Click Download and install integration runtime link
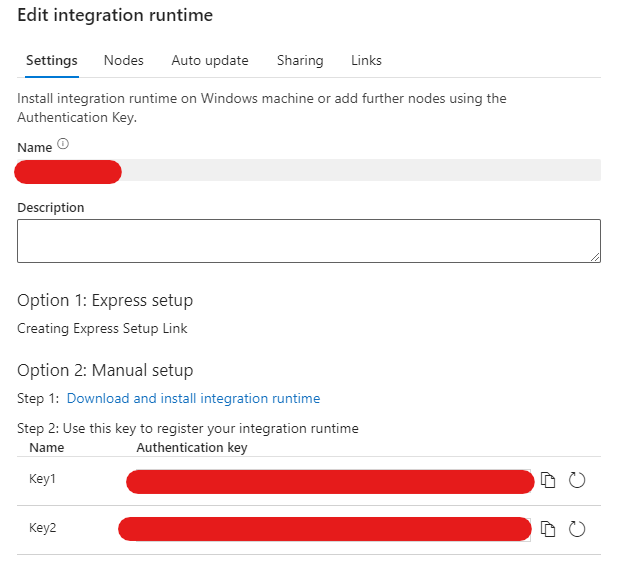Screen dimensions: 619x571 pyautogui.click(x=193, y=398)
